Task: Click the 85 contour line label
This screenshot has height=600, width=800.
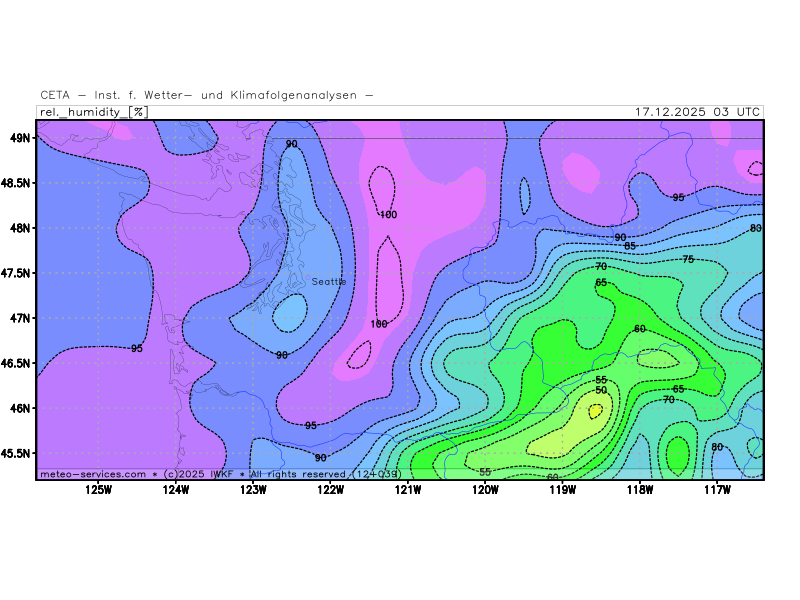Action: click(x=630, y=246)
